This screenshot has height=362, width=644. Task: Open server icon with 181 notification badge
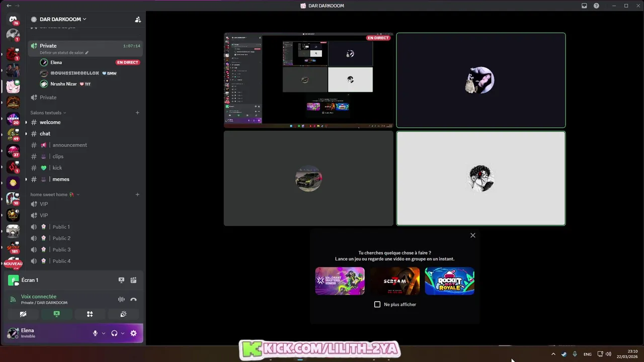[x=13, y=247]
